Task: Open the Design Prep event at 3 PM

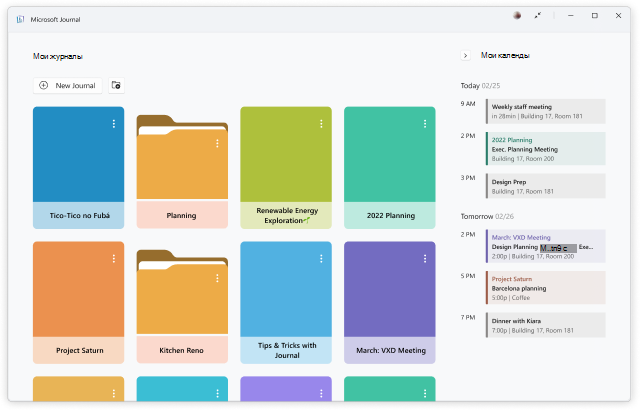Action: (545, 186)
